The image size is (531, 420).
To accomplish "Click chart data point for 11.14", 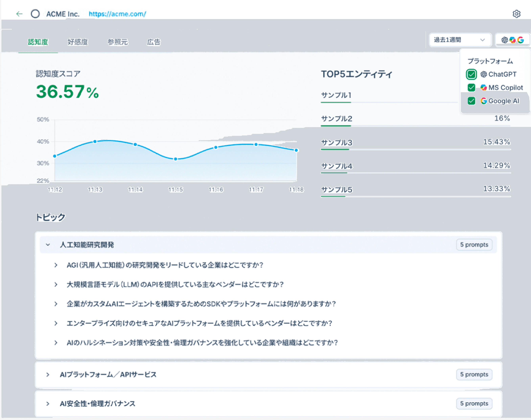I will coord(135,144).
